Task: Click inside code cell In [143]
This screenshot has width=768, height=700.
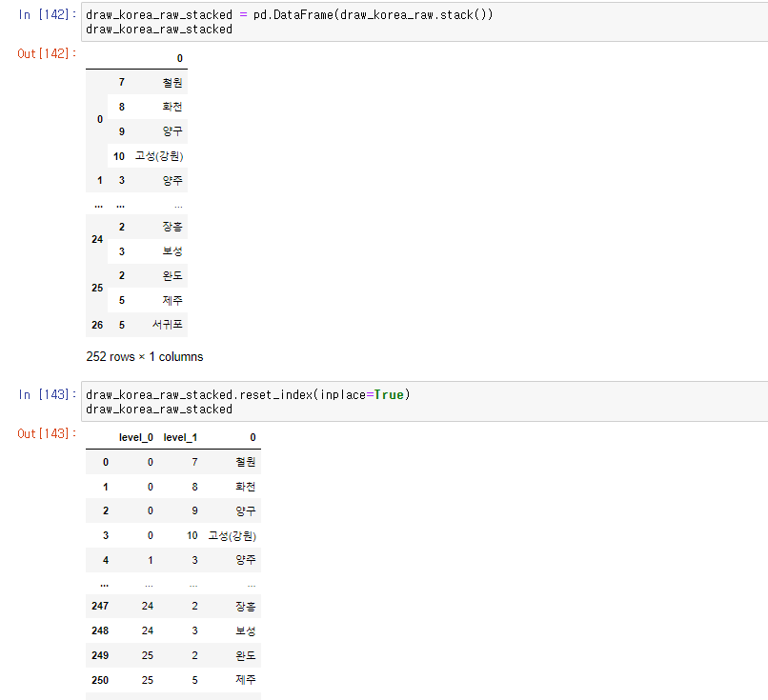Action: (x=424, y=401)
